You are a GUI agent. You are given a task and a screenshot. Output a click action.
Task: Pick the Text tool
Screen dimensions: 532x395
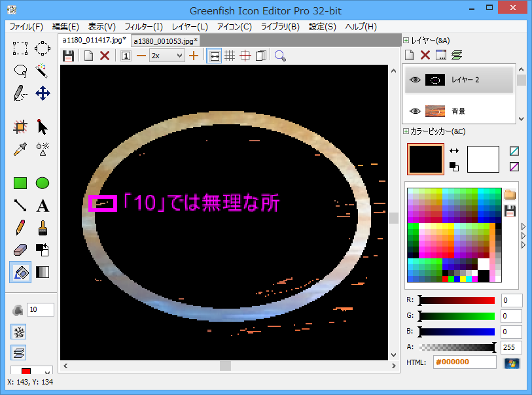pos(43,206)
